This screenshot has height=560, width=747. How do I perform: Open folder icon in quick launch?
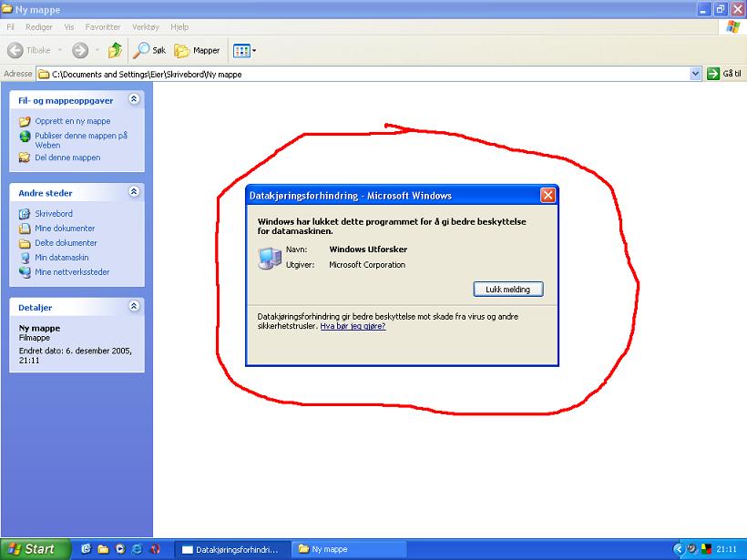click(103, 549)
